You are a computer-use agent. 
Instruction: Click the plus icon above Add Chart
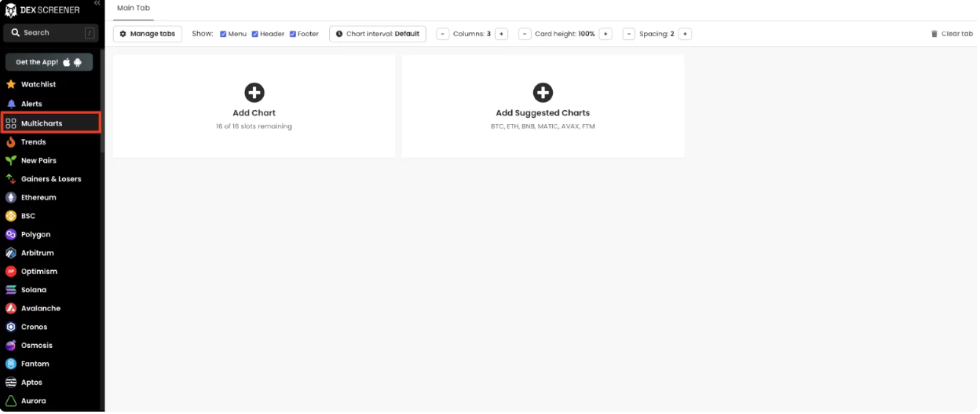[x=254, y=93]
